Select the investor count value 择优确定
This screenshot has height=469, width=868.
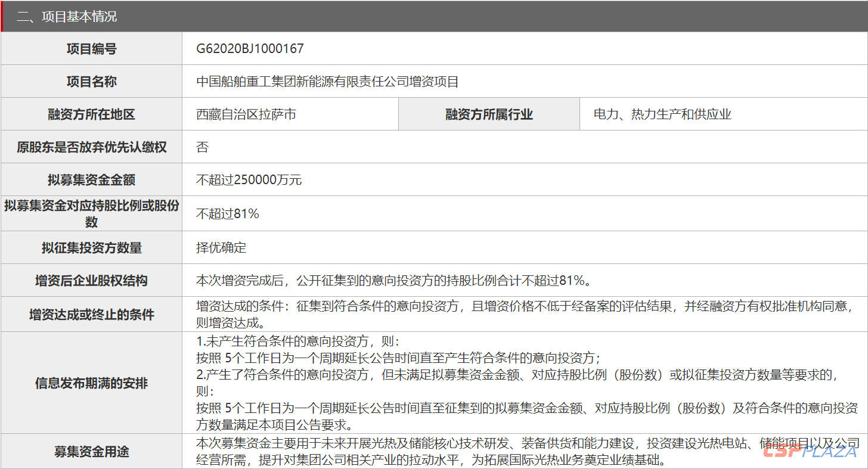221,248
